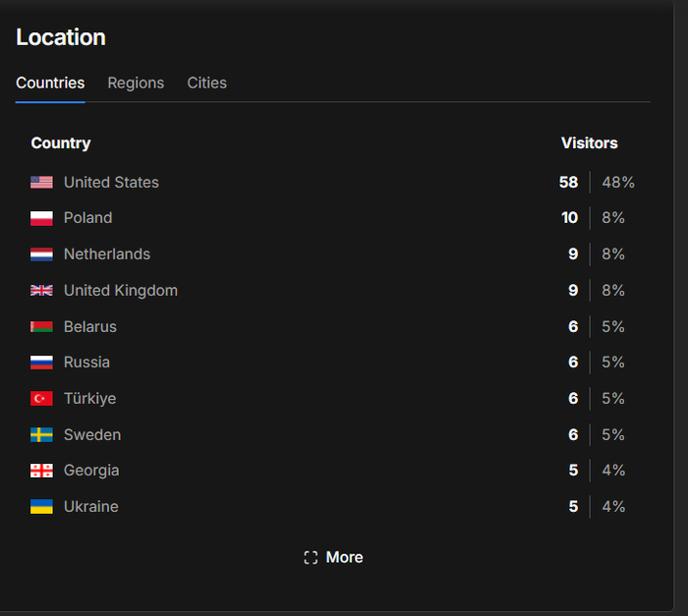The image size is (688, 616).
Task: Click the Poland flag icon
Action: (x=41, y=218)
